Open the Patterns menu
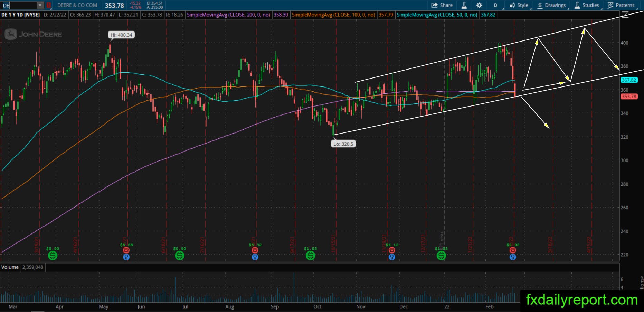 click(621, 5)
